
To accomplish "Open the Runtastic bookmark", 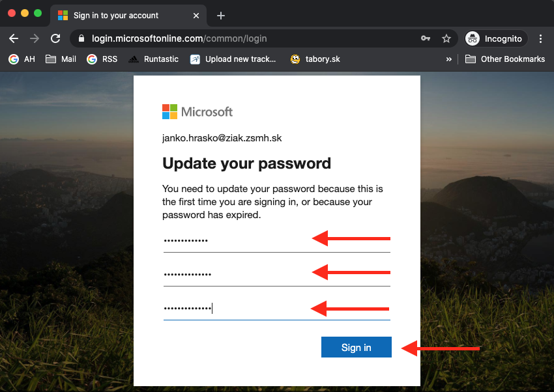I will (x=154, y=59).
